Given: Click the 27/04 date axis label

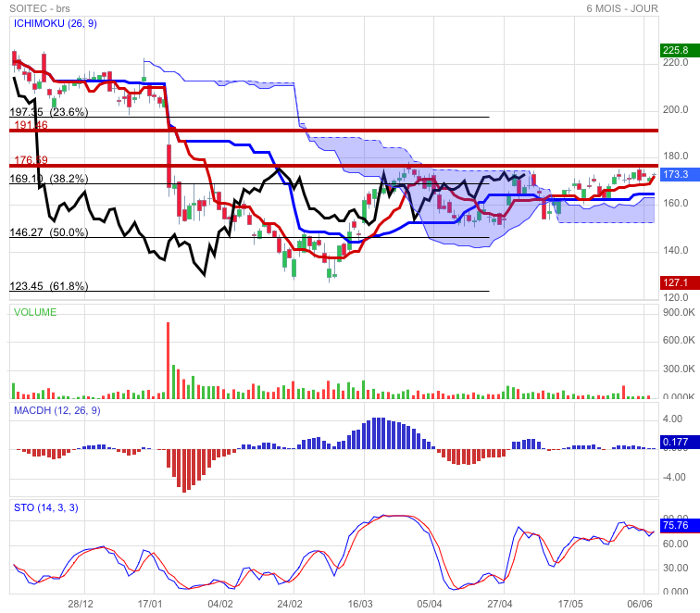Looking at the screenshot, I should click(x=500, y=604).
